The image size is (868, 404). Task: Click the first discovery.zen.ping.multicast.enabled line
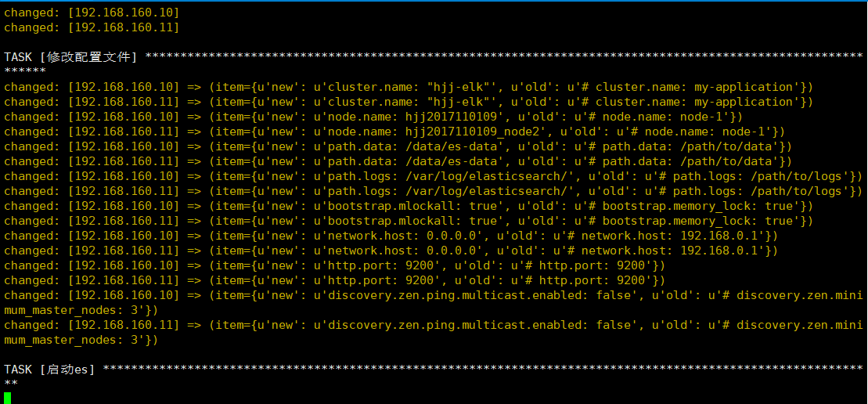pos(434,303)
